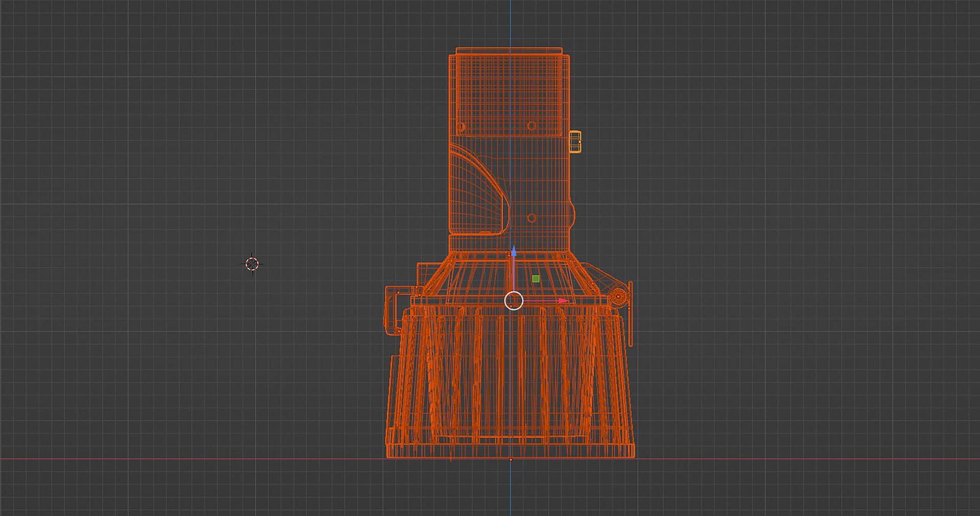Click the green square plane-move gizmo handle
Image resolution: width=980 pixels, height=516 pixels.
click(536, 279)
